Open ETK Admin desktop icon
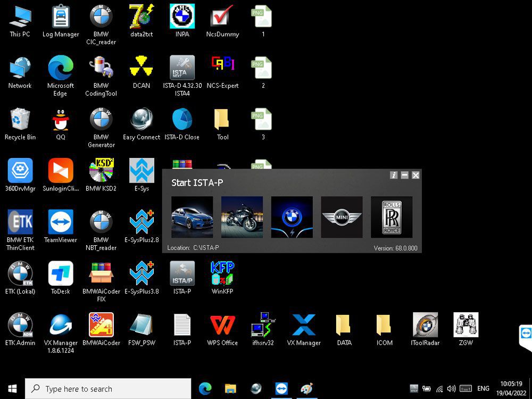Viewport: 532px width, 399px height. [20, 330]
